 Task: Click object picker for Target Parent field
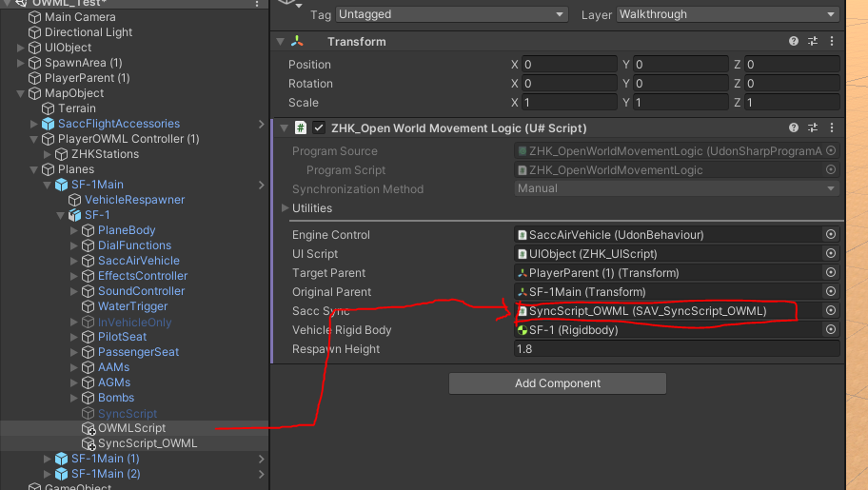830,272
